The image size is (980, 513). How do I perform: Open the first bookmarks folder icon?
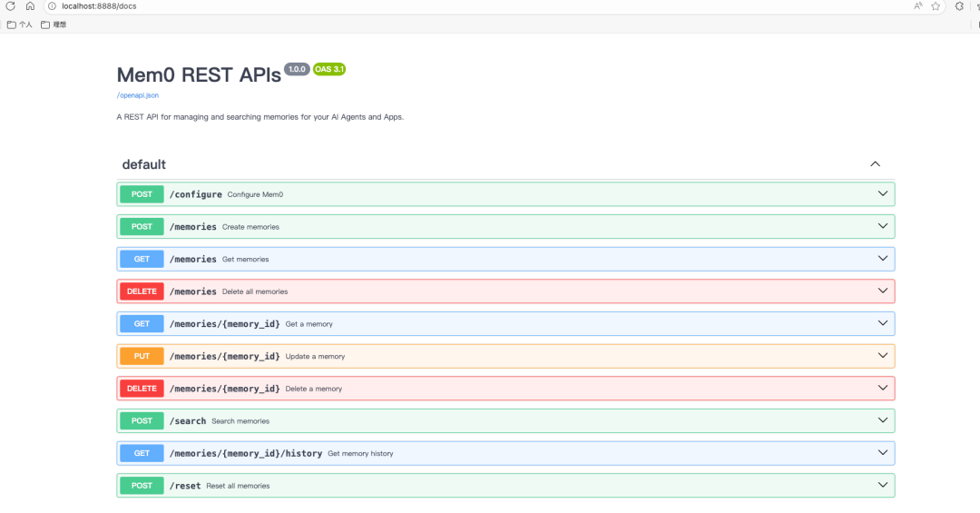coord(11,25)
